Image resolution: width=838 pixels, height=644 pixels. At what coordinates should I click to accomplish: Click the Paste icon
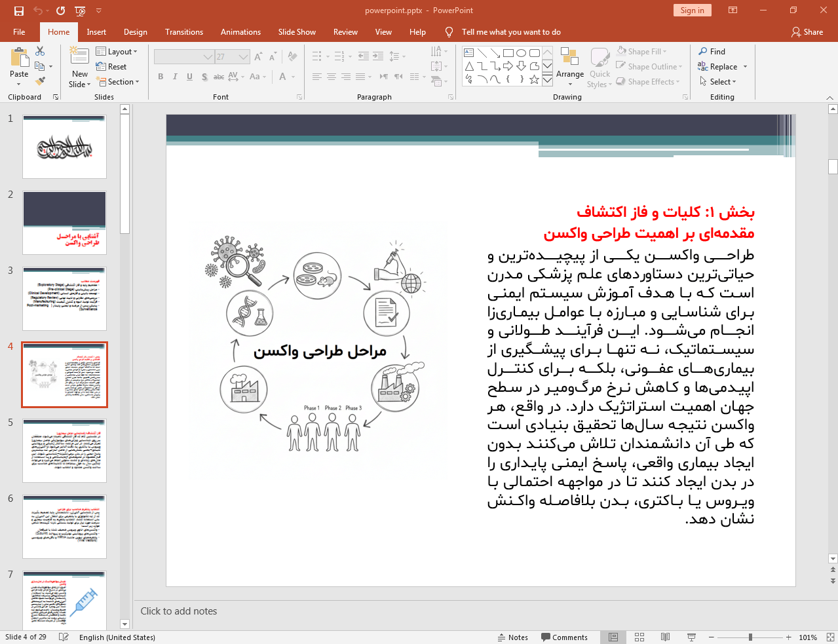(19, 58)
